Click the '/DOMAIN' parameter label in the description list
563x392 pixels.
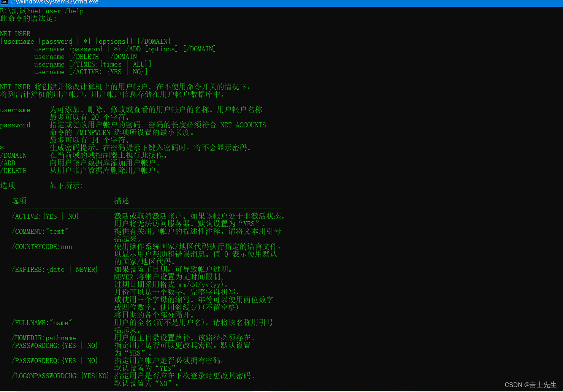coord(13,156)
